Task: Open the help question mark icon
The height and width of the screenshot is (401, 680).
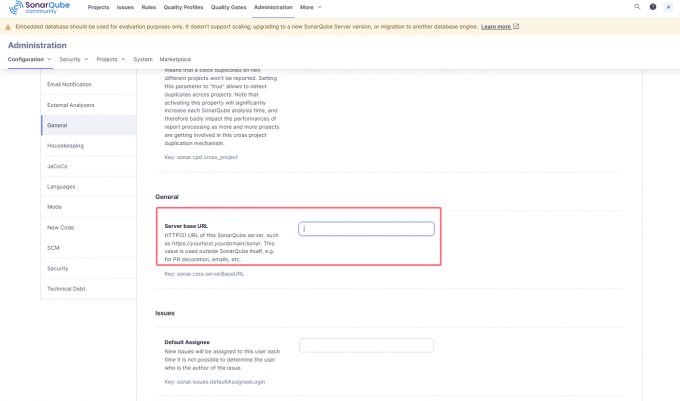Action: [653, 7]
